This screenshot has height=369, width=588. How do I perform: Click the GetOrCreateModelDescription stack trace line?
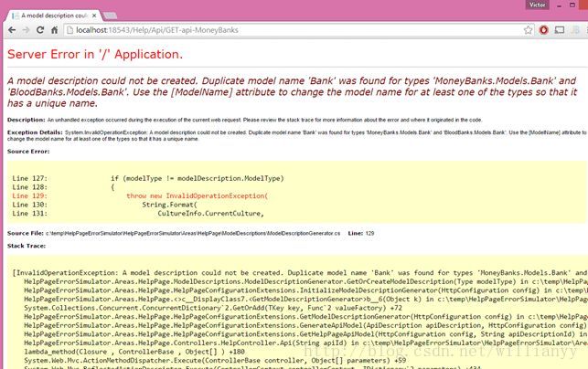pos(305,281)
